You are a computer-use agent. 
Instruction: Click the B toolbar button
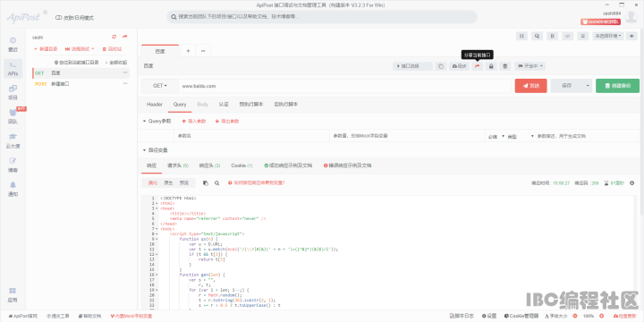[552, 36]
